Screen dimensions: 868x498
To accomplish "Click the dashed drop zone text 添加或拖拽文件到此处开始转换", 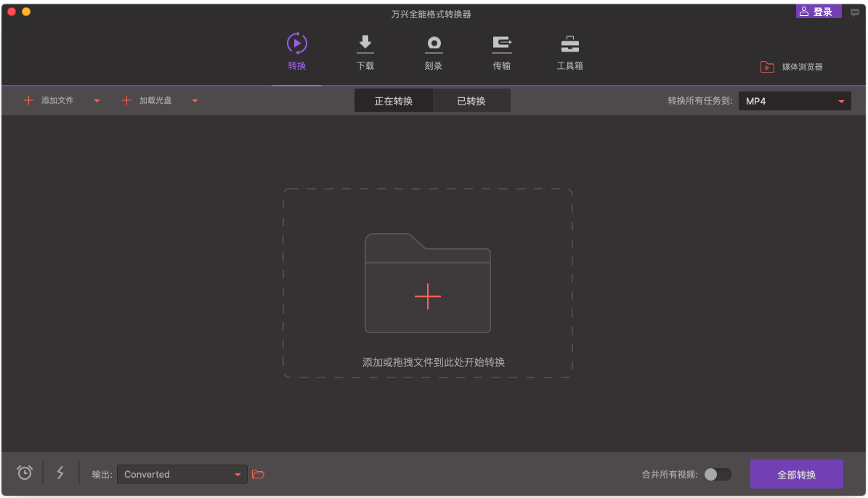I will [x=434, y=362].
